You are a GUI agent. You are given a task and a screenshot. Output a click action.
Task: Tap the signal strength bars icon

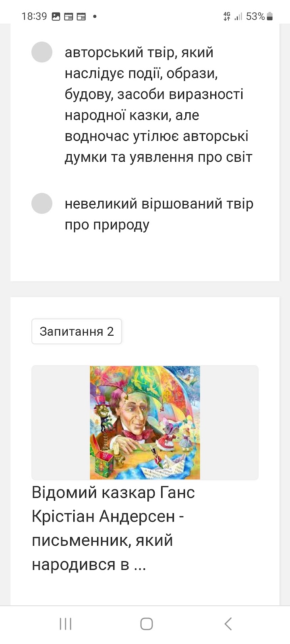click(238, 17)
